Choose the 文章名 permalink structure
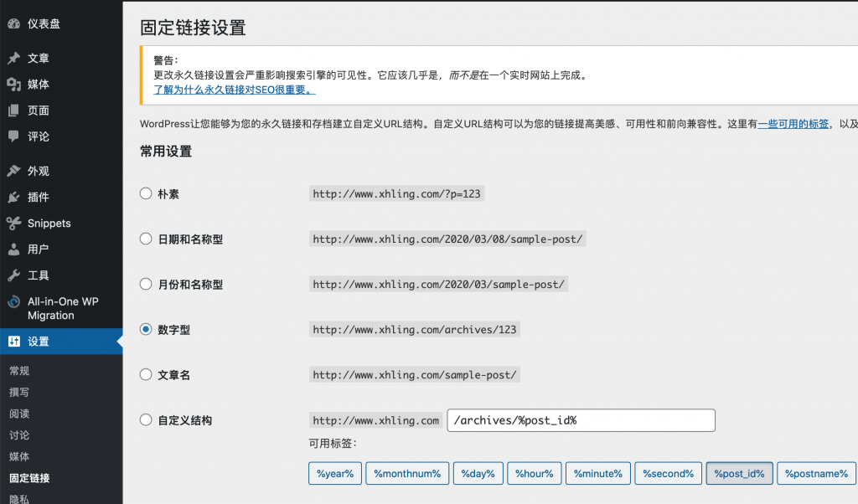 point(143,374)
